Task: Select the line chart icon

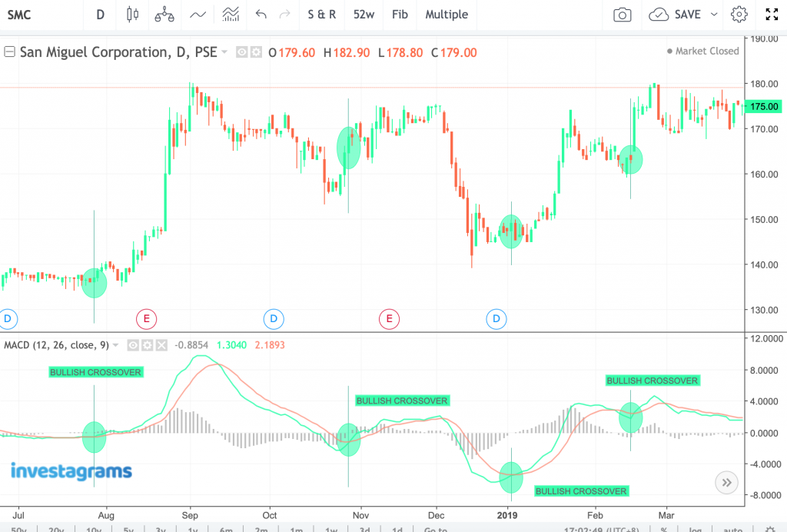Action: [198, 15]
